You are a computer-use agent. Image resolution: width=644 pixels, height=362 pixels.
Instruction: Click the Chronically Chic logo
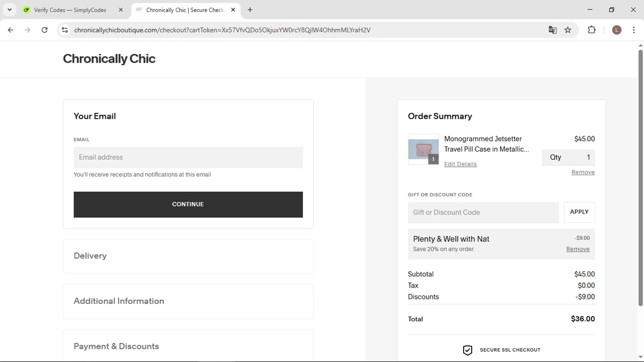coord(109,59)
